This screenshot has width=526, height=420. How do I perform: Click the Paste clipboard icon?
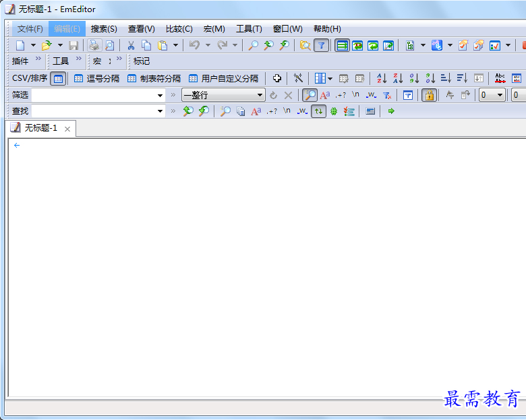tap(163, 45)
